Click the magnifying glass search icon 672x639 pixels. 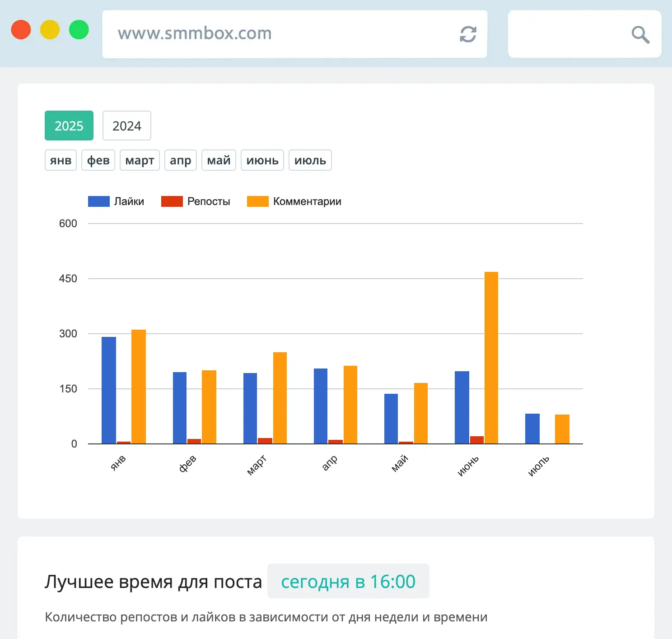640,35
